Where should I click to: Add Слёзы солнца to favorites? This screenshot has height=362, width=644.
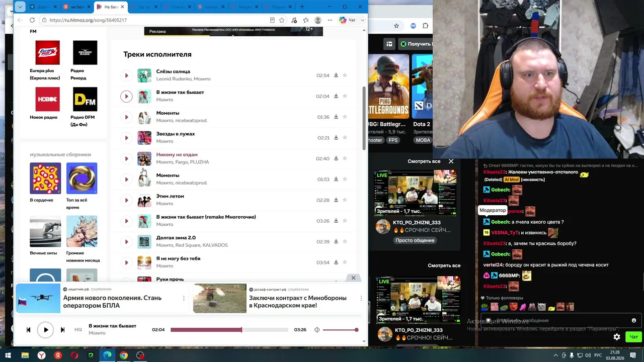pos(345,75)
